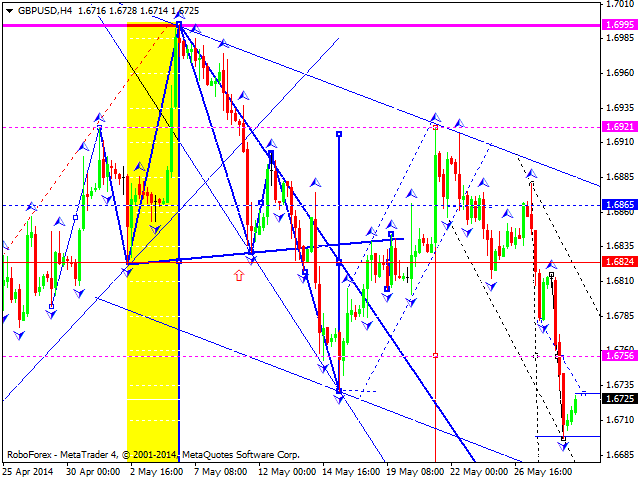This screenshot has width=640, height=480.
Task: Select the yellow highlighted rectangle object
Action: (x=153, y=241)
